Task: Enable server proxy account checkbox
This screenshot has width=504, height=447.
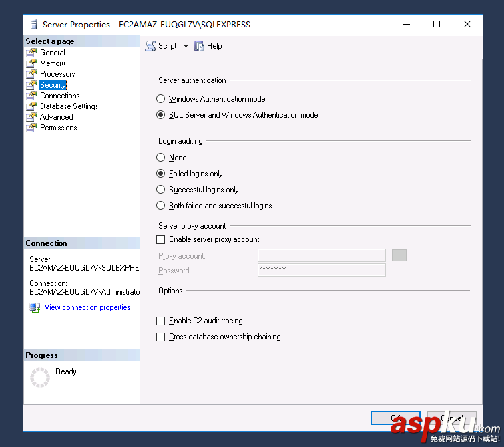Action: [160, 239]
